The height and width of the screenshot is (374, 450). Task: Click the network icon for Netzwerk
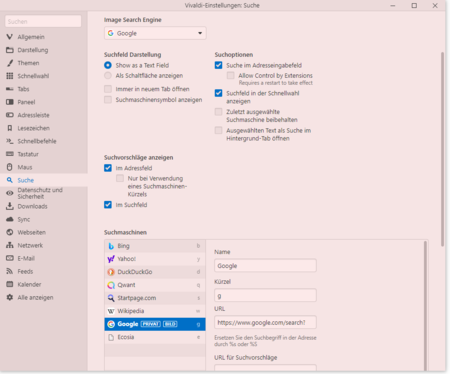10,245
